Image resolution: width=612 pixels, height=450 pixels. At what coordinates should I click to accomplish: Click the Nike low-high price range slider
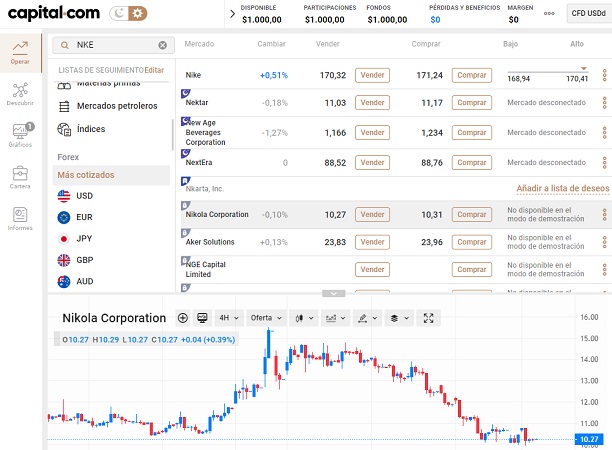click(548, 71)
